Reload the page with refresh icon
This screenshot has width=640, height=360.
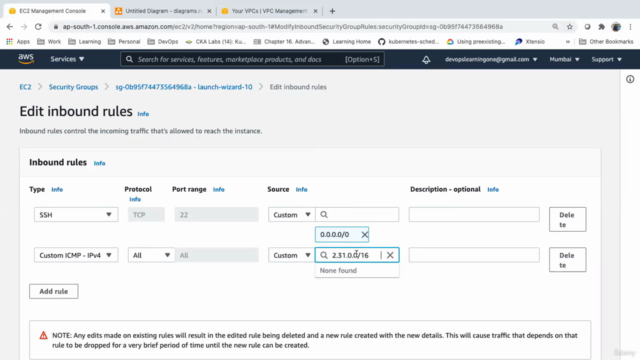tap(38, 27)
